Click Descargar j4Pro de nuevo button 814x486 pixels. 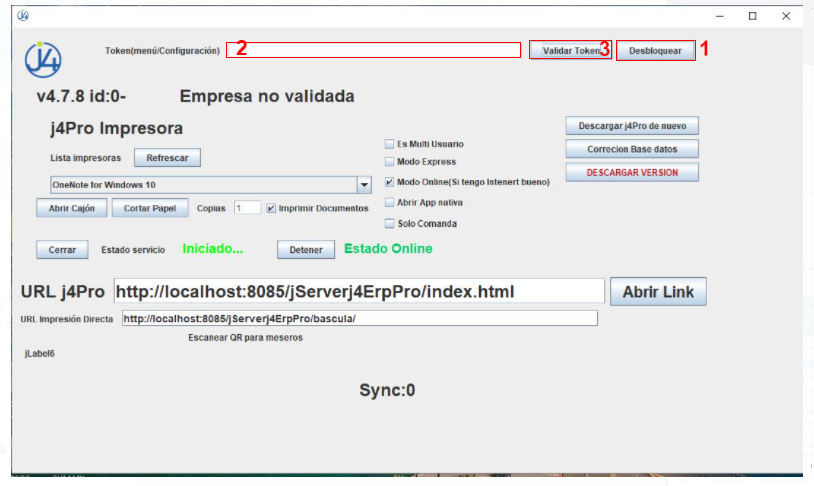click(x=632, y=126)
